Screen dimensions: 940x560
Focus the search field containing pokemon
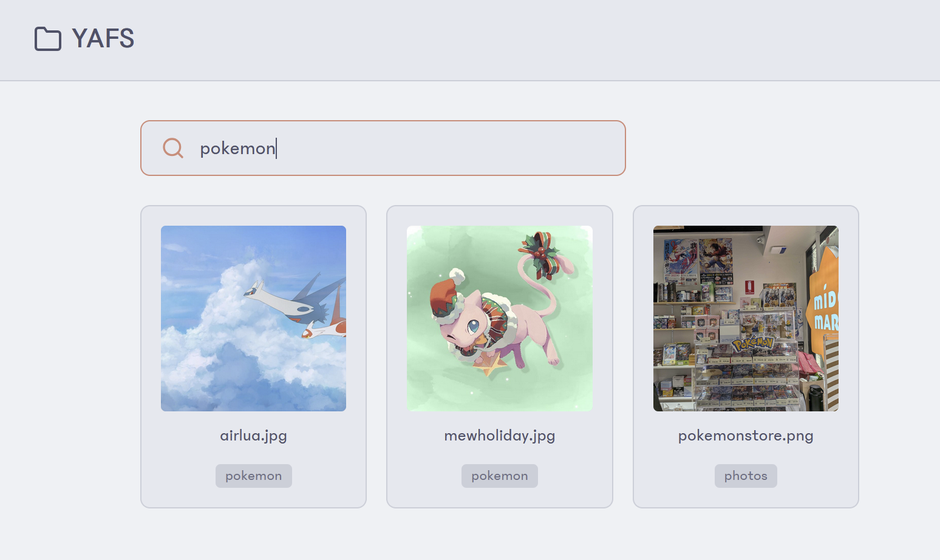[x=383, y=148]
